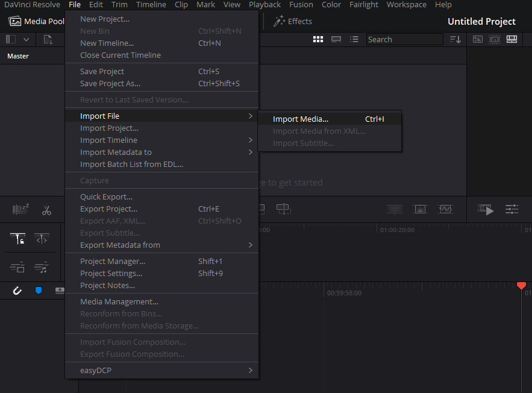The image size is (532, 393).
Task: Expand the easyDCP submenu
Action: [x=161, y=370]
